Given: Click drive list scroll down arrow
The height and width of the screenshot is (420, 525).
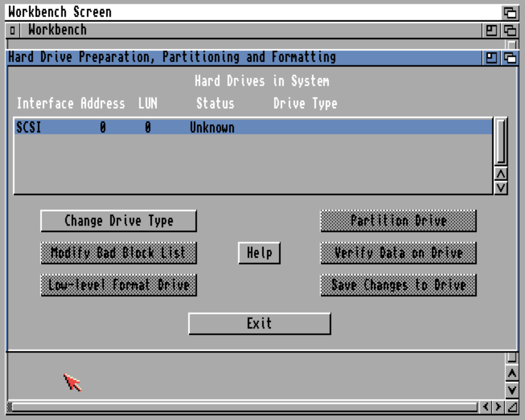Looking at the screenshot, I should click(x=501, y=188).
